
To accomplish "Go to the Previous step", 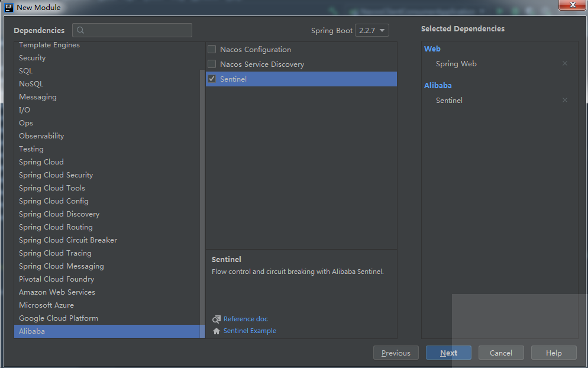I will coord(396,353).
